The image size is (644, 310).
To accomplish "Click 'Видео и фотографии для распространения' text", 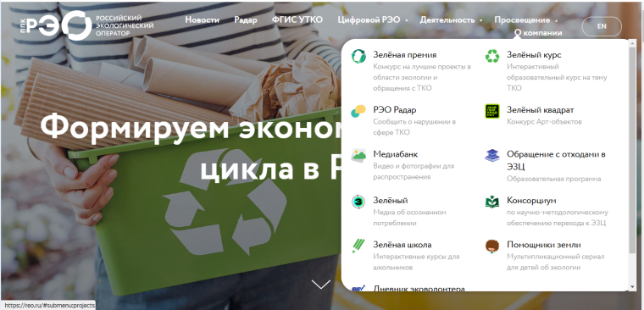I will 414,172.
